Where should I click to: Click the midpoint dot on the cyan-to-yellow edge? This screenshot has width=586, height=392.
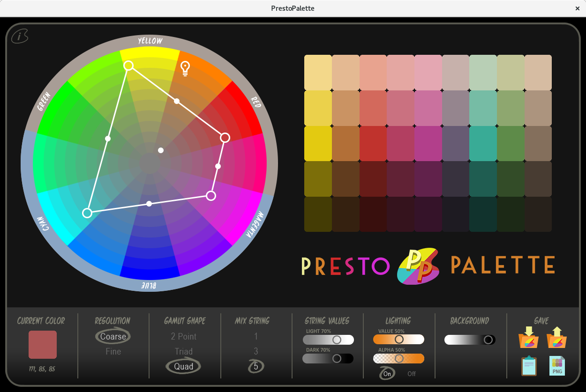point(108,139)
